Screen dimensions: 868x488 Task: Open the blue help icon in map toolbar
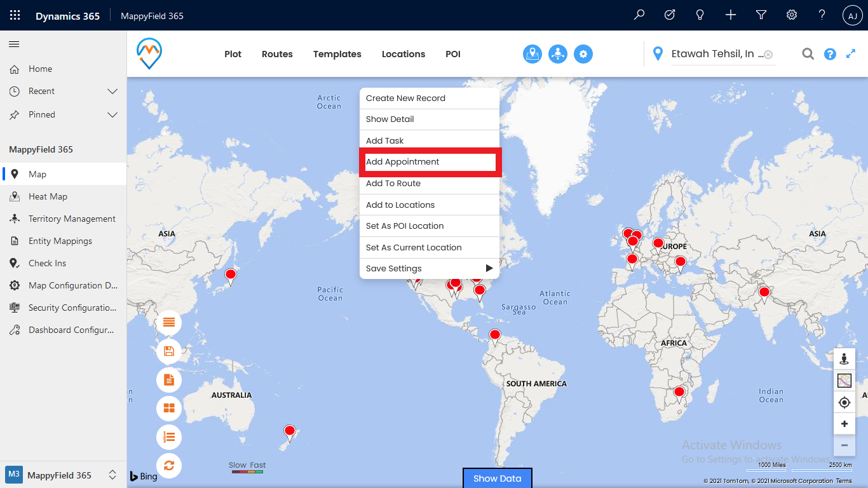pyautogui.click(x=830, y=54)
